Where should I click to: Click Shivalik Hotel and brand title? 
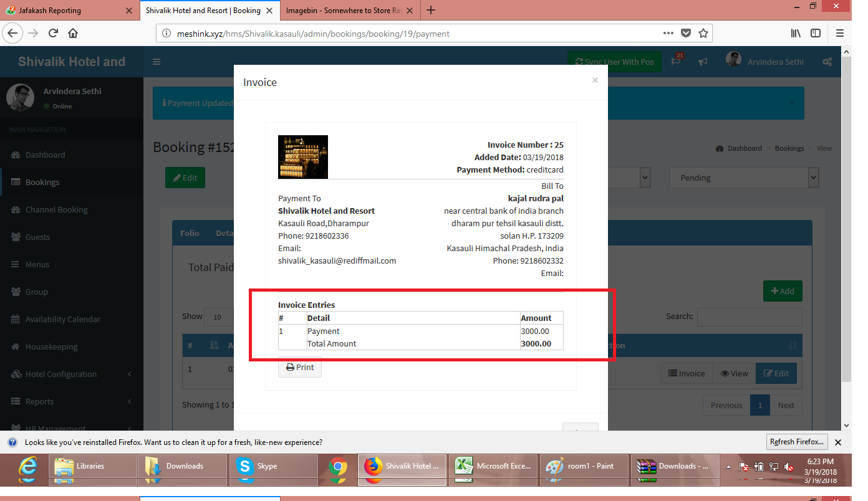[72, 62]
